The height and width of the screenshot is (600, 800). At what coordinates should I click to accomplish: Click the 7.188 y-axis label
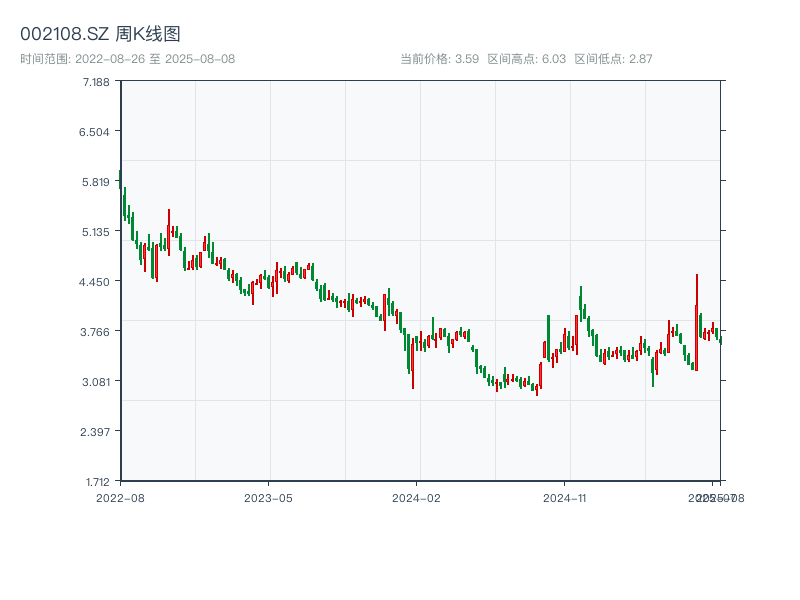(97, 82)
